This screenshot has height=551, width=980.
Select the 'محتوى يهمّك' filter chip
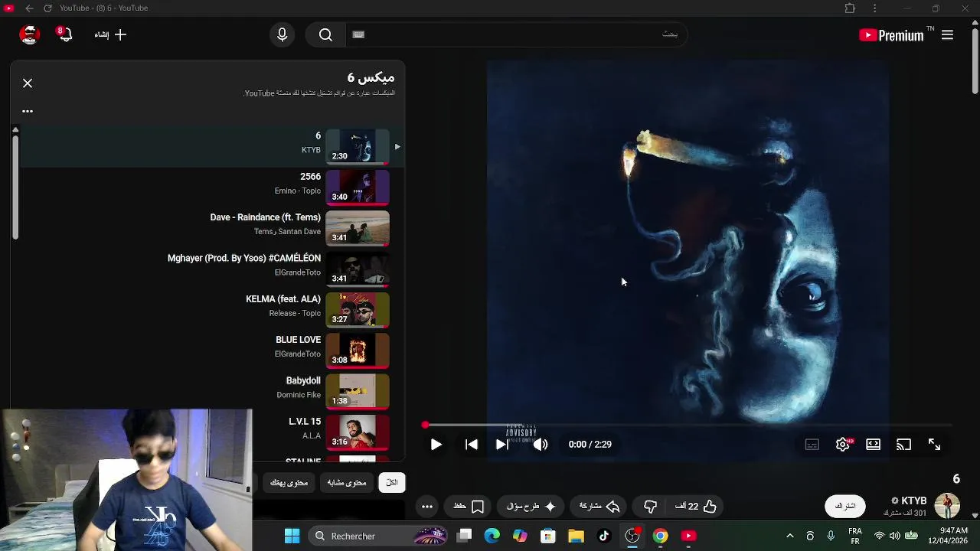coord(289,482)
